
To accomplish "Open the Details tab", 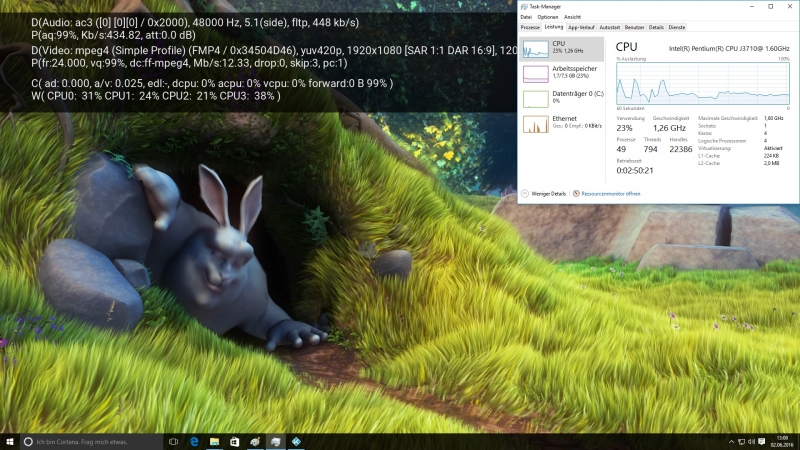I will point(656,28).
